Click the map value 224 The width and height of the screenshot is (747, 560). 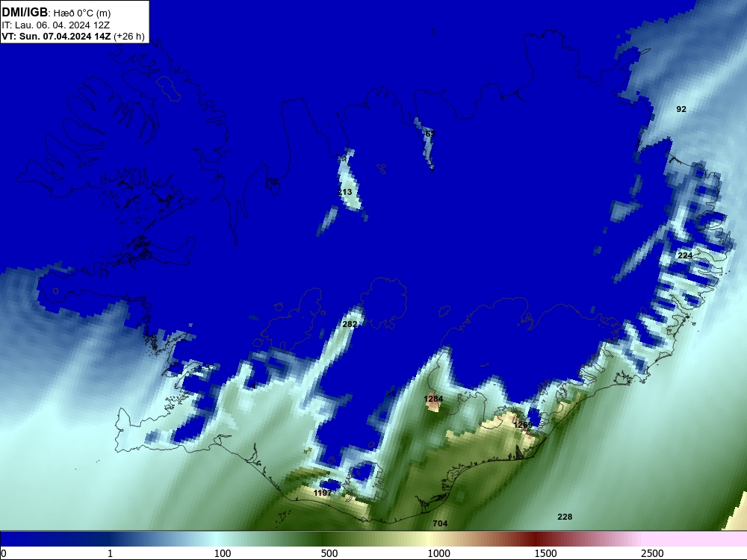[685, 255]
